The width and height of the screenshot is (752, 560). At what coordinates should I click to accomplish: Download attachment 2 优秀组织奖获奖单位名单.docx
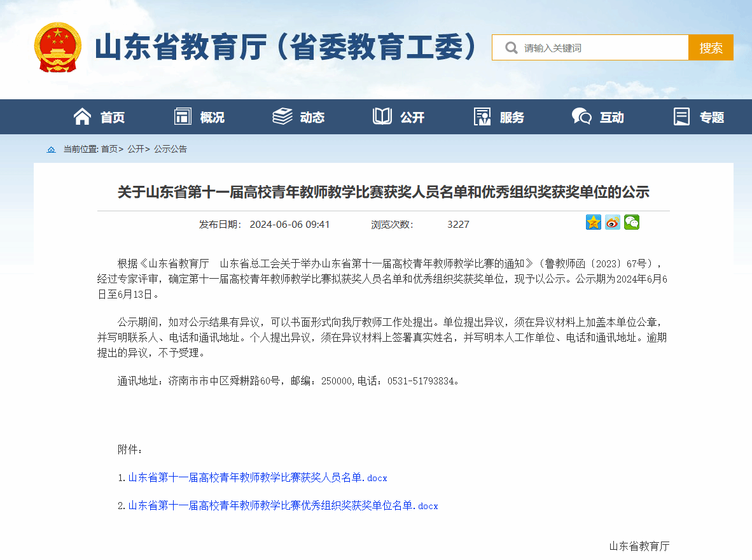click(283, 505)
